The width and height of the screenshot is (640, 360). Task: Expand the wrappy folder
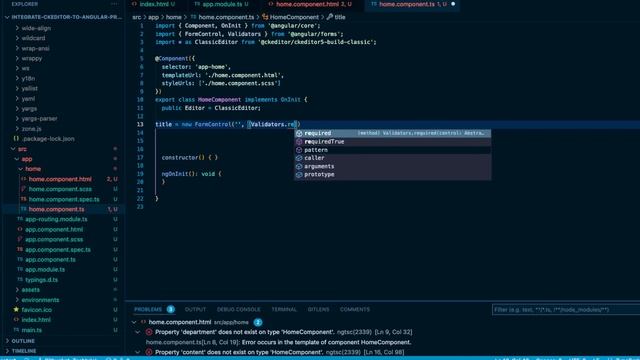31,58
